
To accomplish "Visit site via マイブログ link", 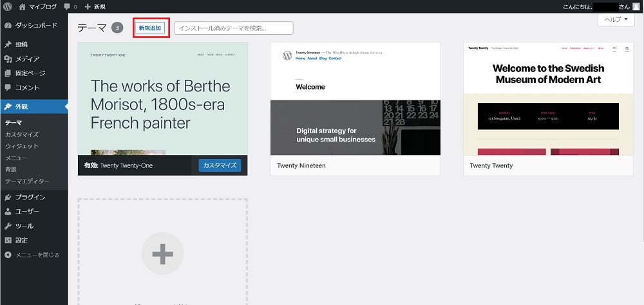I will tap(42, 6).
